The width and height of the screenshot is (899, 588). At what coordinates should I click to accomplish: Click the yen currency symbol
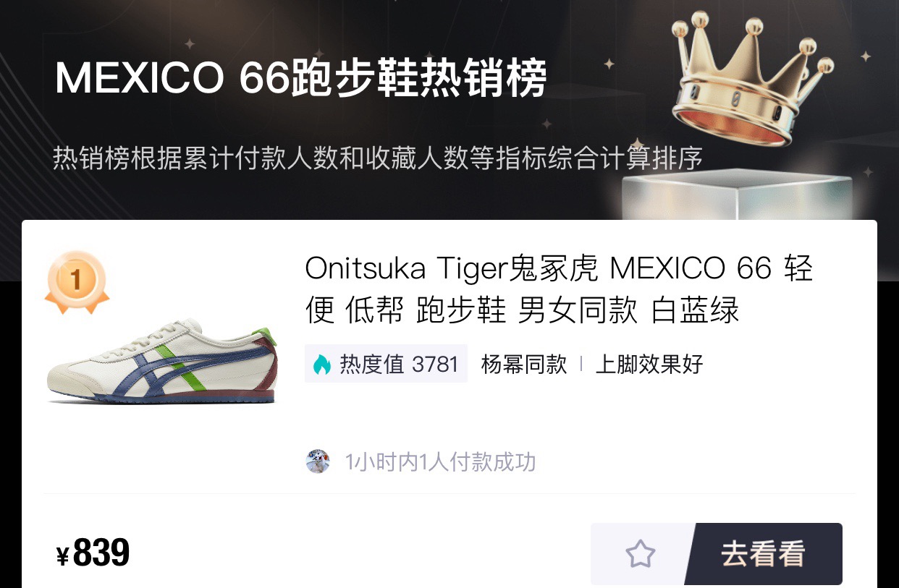click(x=63, y=556)
